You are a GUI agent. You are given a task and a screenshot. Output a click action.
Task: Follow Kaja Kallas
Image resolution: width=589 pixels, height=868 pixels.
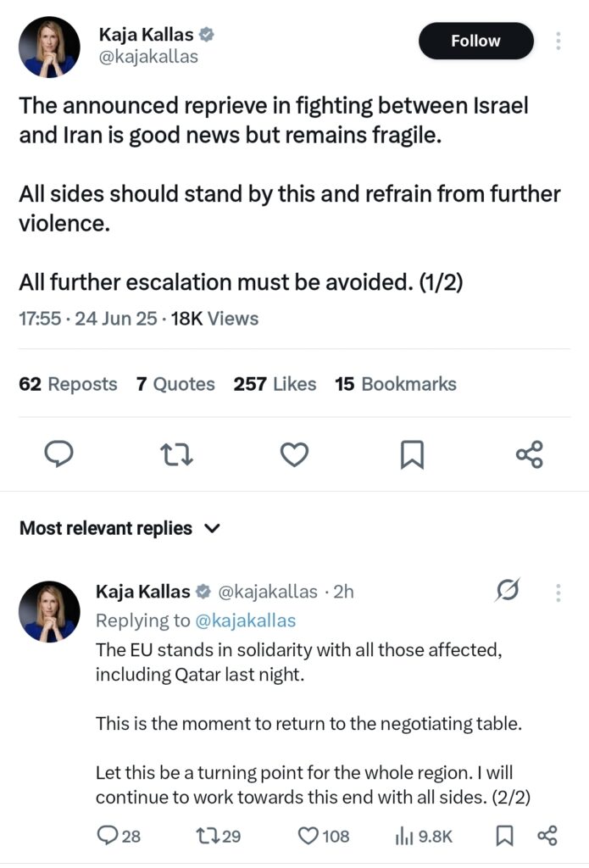point(476,41)
